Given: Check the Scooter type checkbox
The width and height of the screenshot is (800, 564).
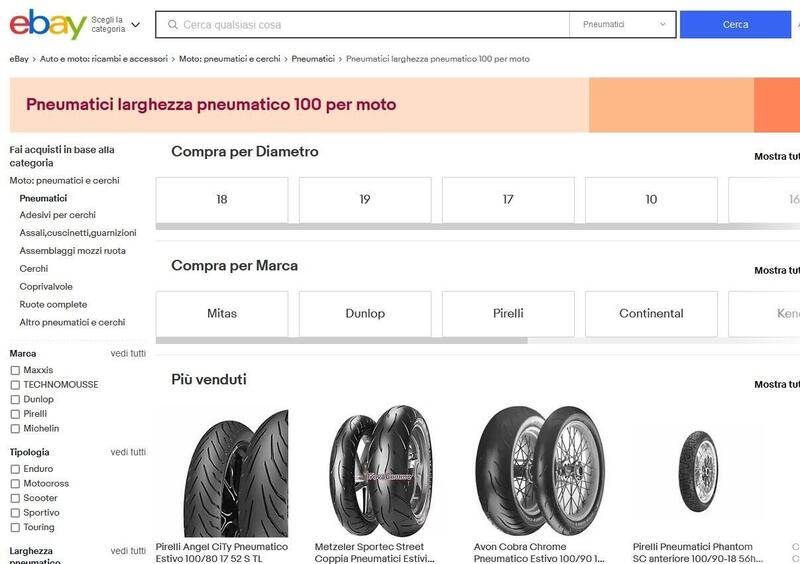Looking at the screenshot, I should 15,498.
